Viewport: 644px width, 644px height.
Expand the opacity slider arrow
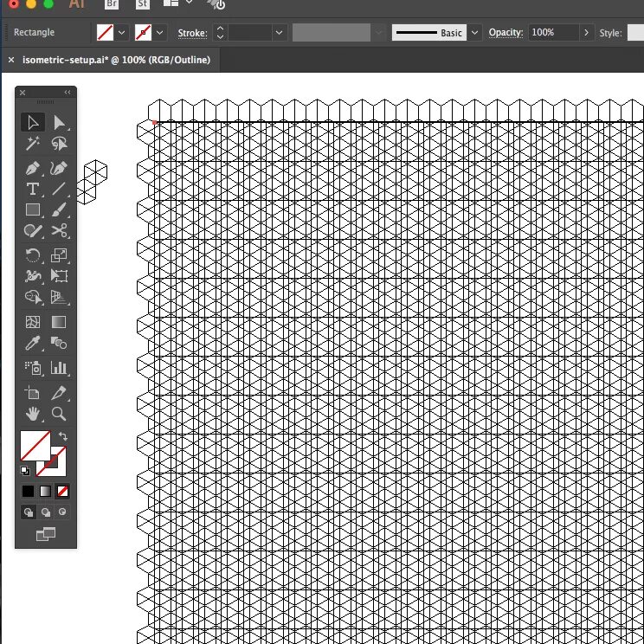tap(587, 32)
